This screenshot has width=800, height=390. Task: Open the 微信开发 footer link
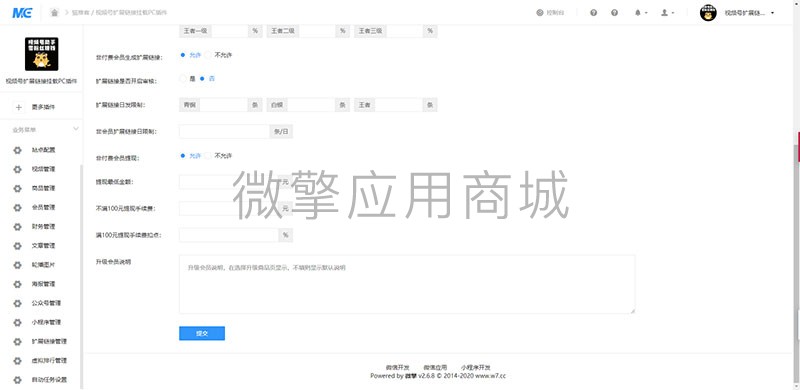coord(397,368)
